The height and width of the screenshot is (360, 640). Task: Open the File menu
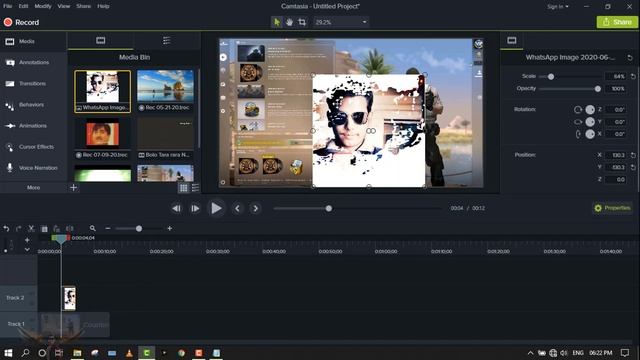8,6
